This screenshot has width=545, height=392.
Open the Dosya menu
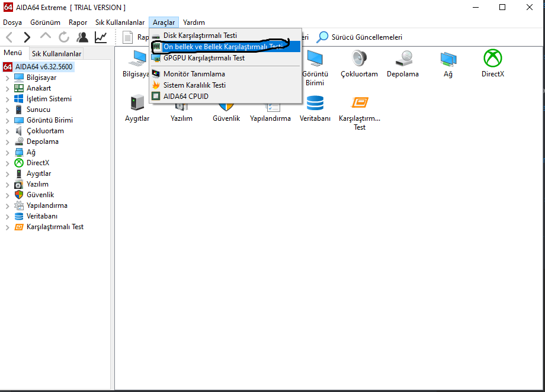[12, 23]
